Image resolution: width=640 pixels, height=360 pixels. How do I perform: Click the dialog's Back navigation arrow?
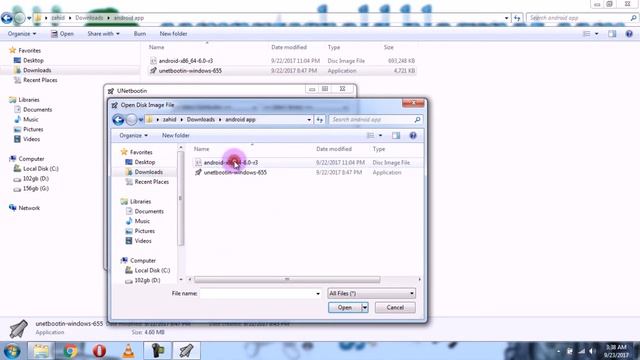coord(118,120)
